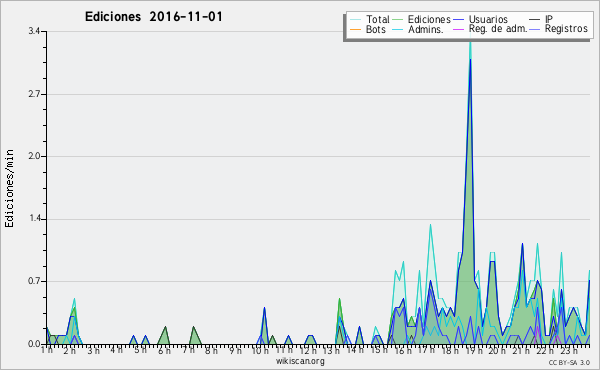Click the x-axis label '12 h'
The image size is (600, 370).
(308, 350)
